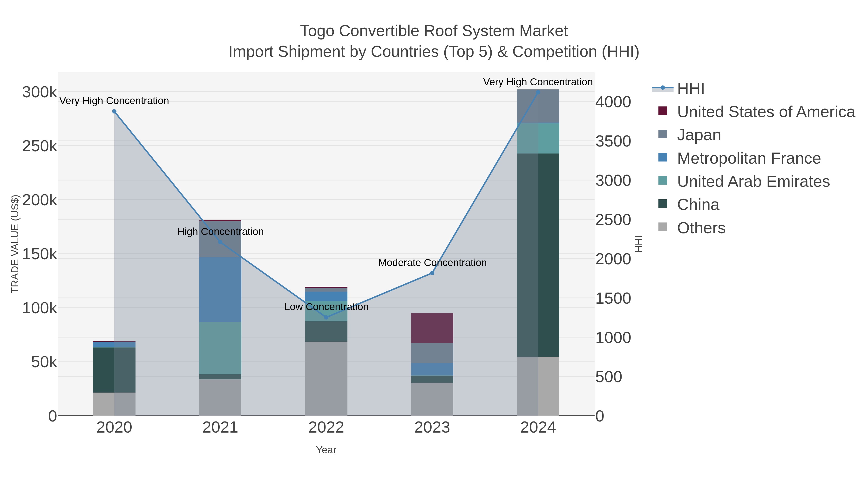Click the United States of America color swatch

663,111
